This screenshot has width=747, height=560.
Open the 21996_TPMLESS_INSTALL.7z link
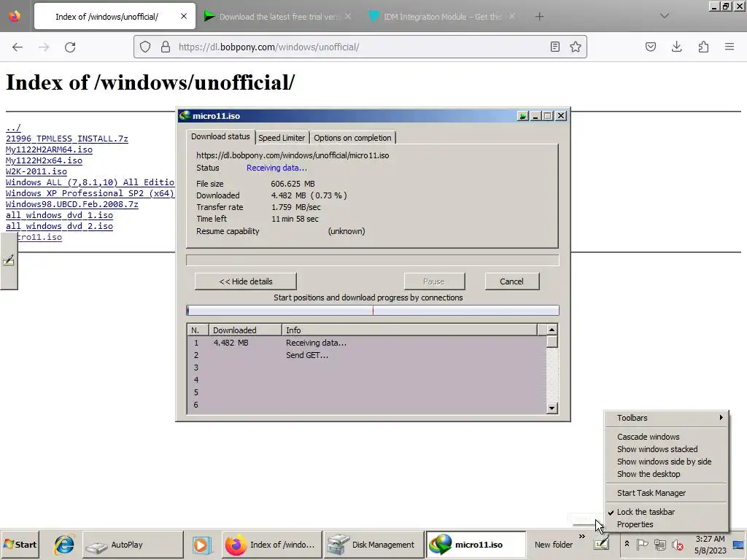[x=66, y=139]
